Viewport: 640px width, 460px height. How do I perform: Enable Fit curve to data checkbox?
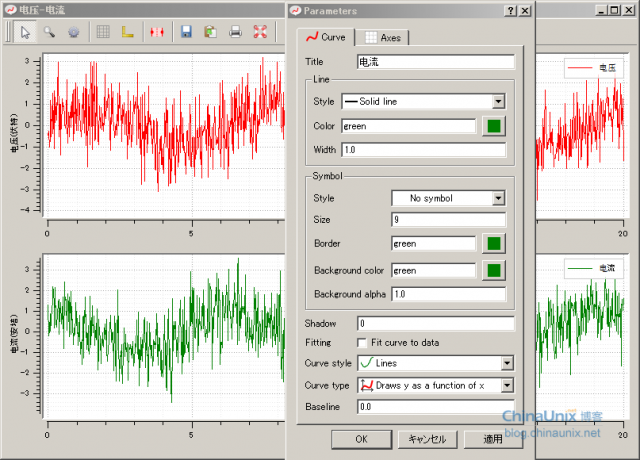[x=362, y=343]
